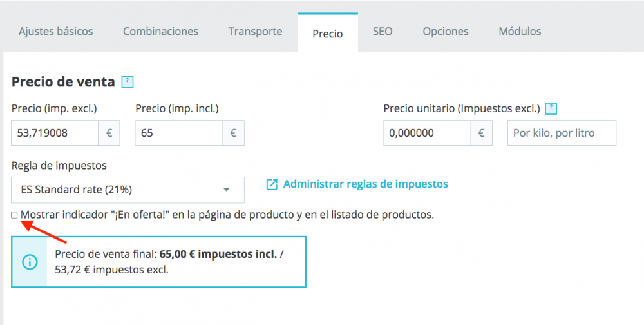This screenshot has width=644, height=325.
Task: Enable the "¡En oferta!" indicator checkbox
Action: (14, 215)
